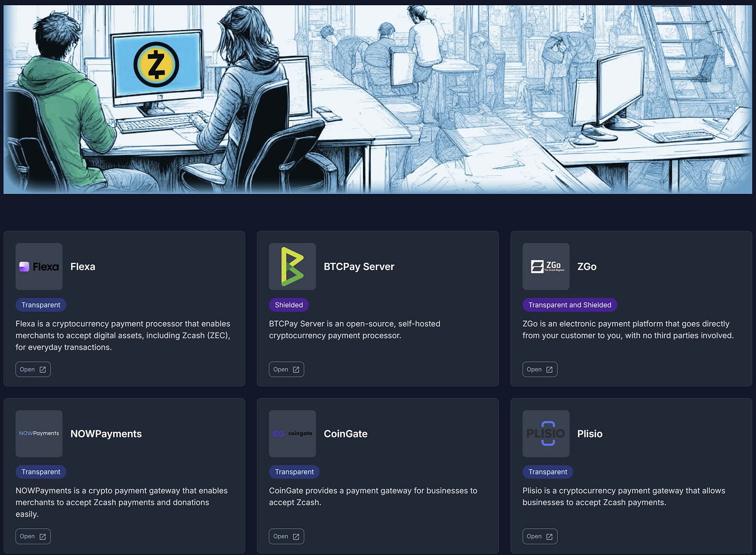Viewport: 756px width, 555px height.
Task: Click the Plisio cryptocurrency gateway description
Action: pos(624,496)
